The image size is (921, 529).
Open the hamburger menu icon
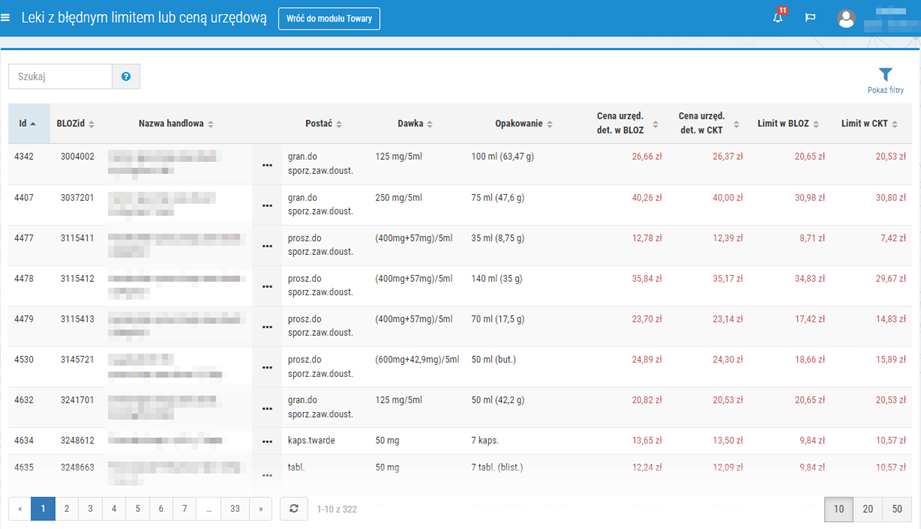(5, 18)
